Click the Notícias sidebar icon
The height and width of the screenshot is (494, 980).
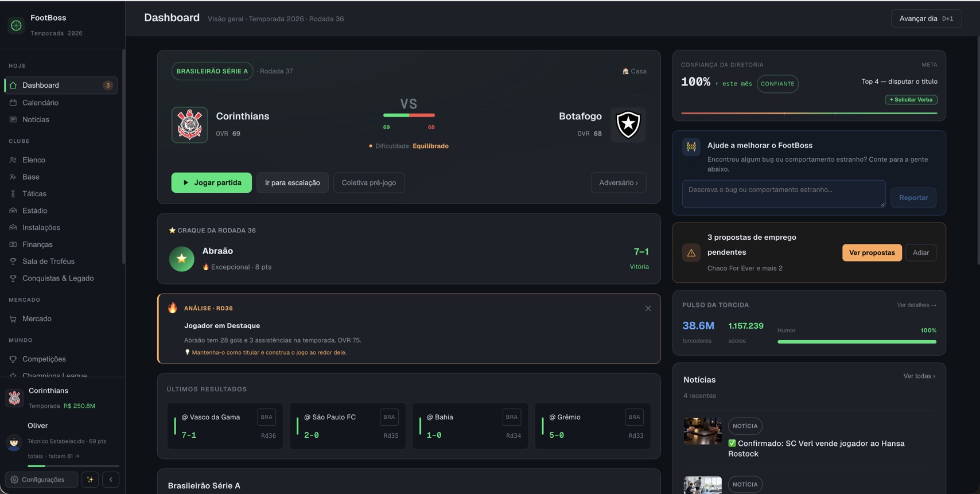click(x=13, y=119)
